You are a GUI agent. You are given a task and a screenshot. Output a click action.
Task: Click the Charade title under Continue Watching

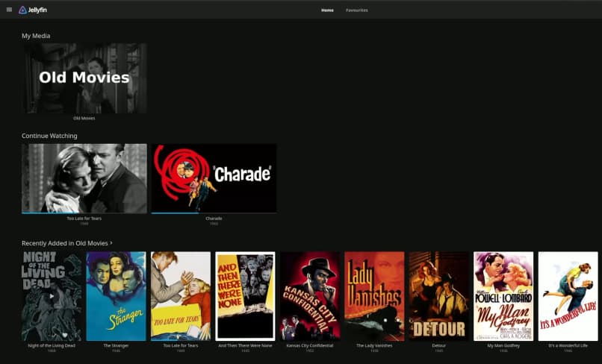(214, 219)
